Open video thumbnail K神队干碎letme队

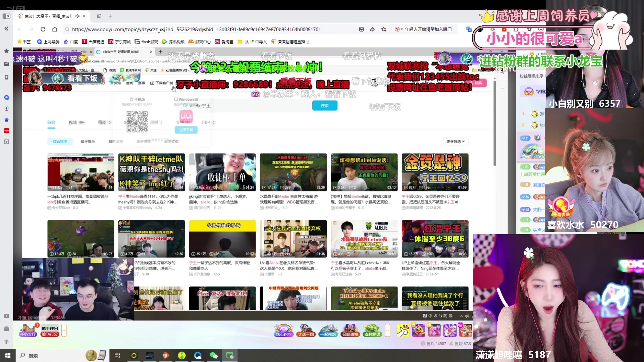click(152, 172)
